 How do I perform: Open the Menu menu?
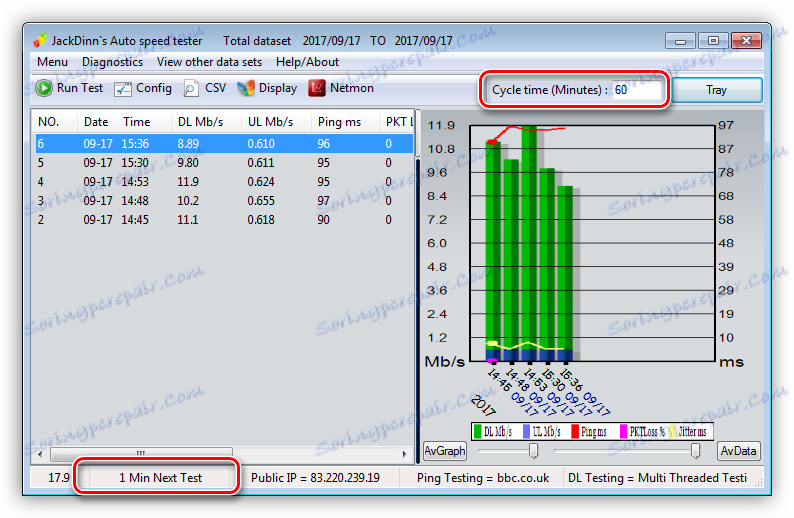point(52,62)
